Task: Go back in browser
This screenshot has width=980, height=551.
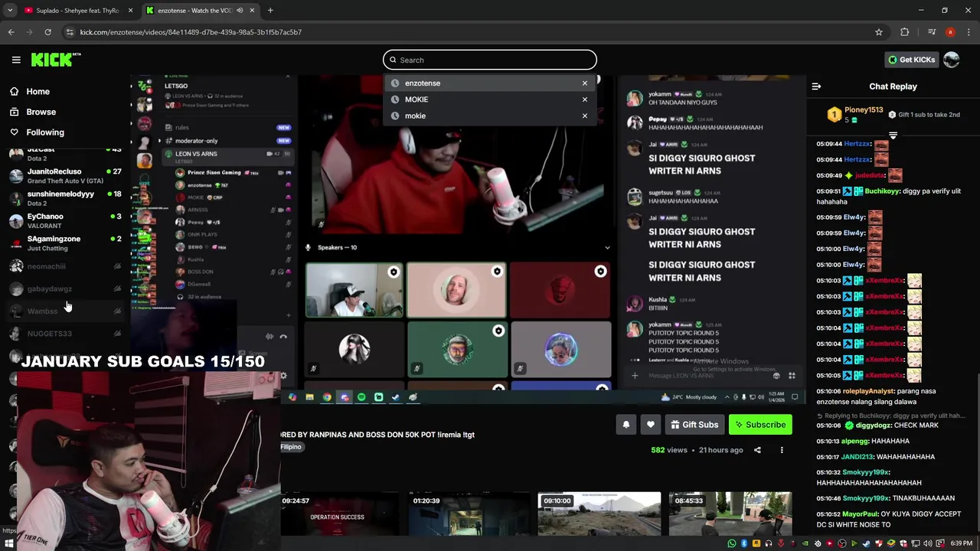Action: point(11,32)
